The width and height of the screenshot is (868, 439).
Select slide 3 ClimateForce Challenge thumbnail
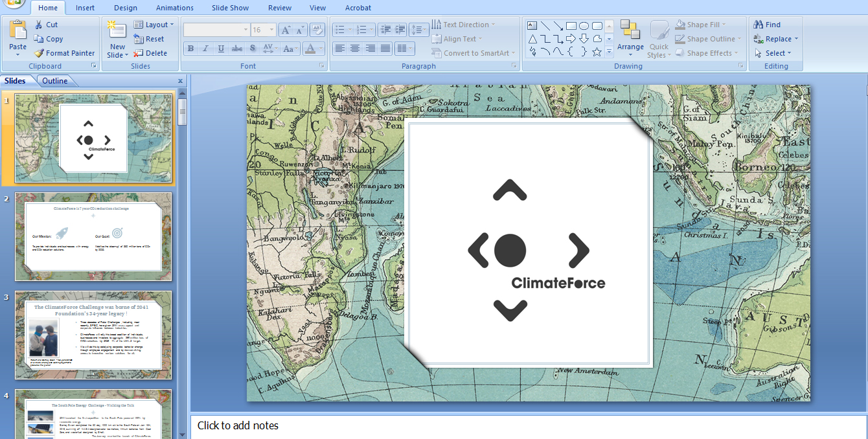tap(93, 335)
